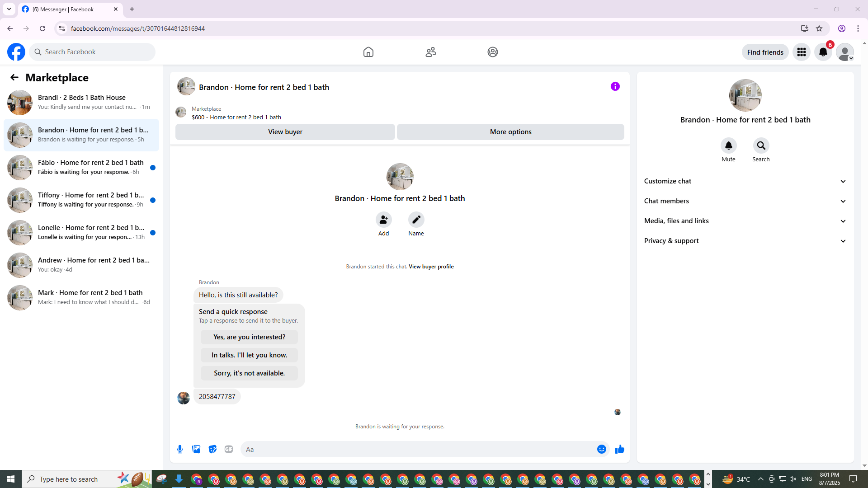Click the View buyer button

[x=285, y=132]
